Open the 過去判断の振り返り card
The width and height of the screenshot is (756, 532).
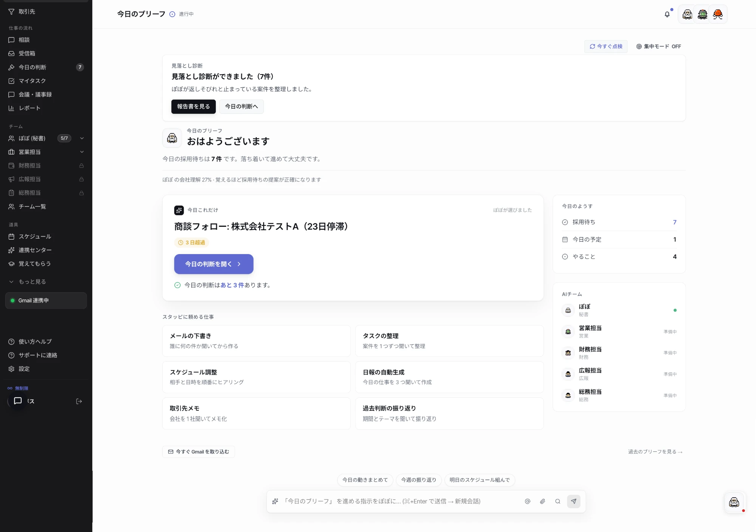[449, 413]
